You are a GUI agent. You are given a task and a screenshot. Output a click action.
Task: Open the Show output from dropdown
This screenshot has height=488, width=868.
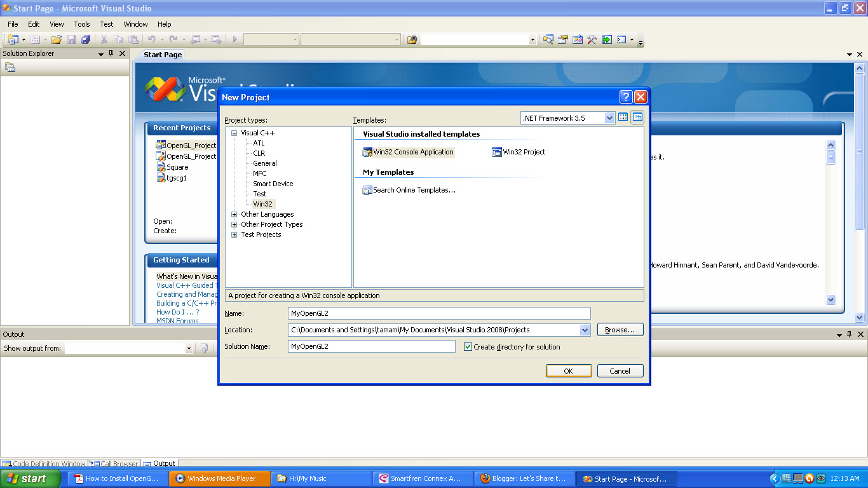188,348
